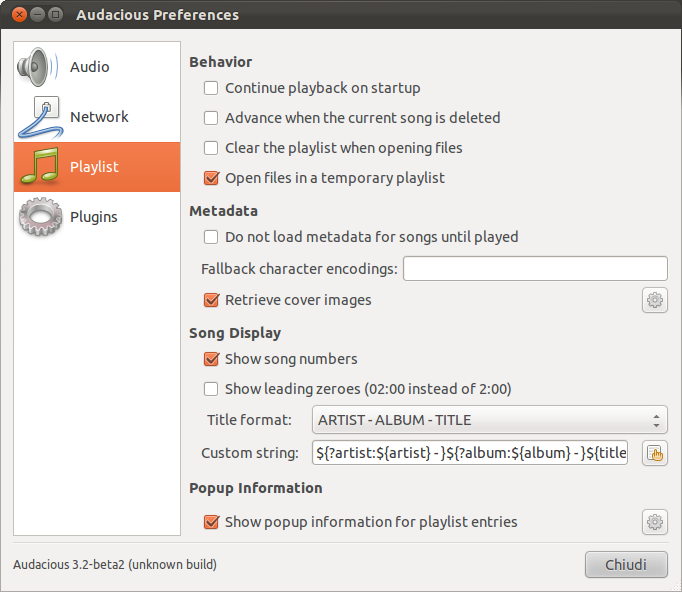
Task: Open the Title format dropdown
Action: 489,420
